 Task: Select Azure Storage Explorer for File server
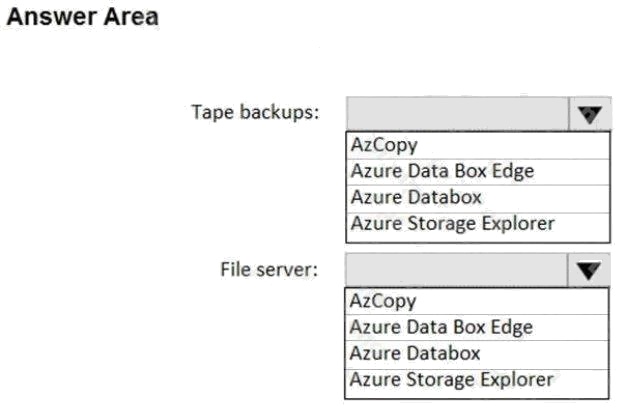tap(477, 380)
